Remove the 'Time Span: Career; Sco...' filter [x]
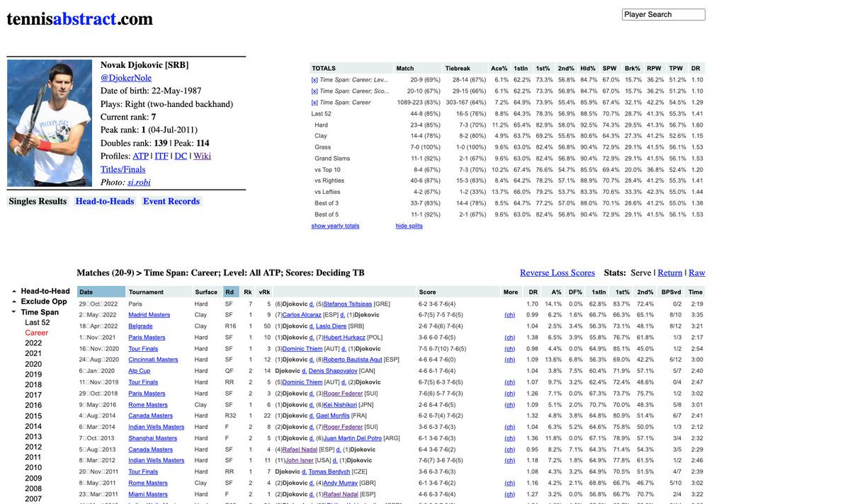 click(314, 91)
